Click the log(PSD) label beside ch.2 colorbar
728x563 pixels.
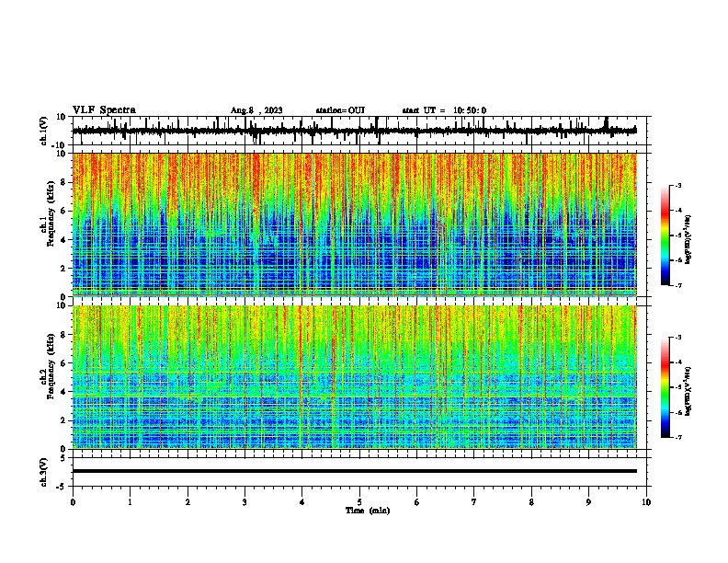688,392
